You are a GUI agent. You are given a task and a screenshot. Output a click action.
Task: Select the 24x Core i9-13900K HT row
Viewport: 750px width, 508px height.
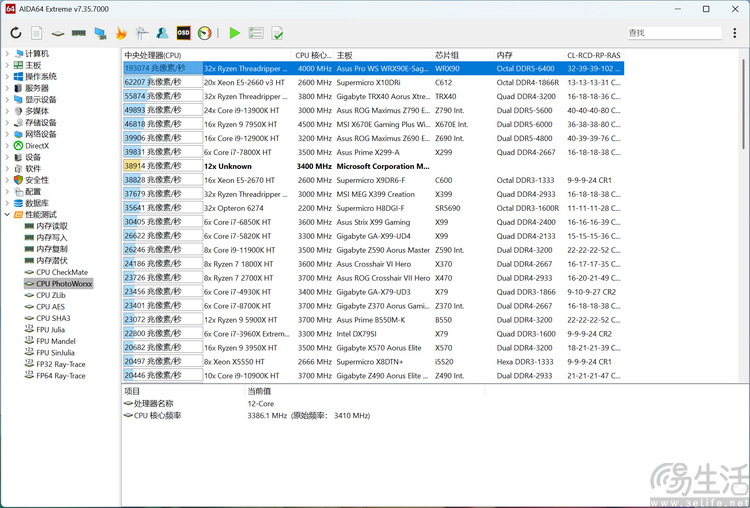tap(373, 110)
